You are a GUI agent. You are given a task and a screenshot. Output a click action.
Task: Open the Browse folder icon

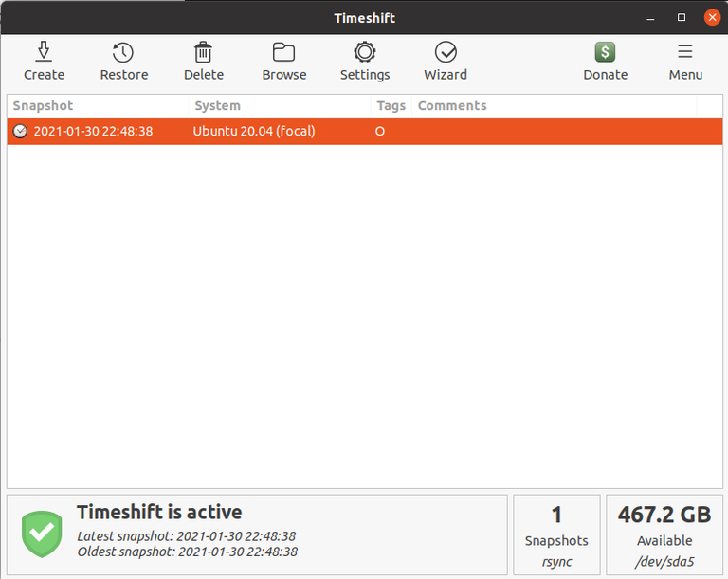click(283, 52)
